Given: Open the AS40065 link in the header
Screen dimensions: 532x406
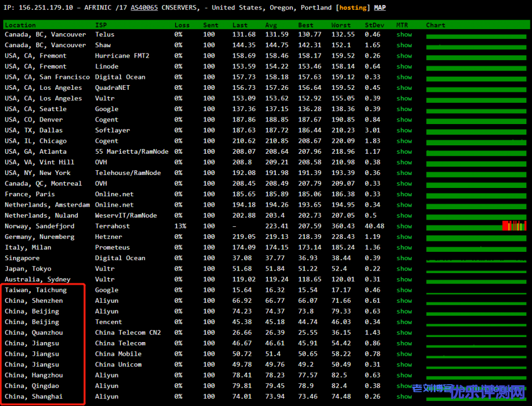Looking at the screenshot, I should 144,8.
